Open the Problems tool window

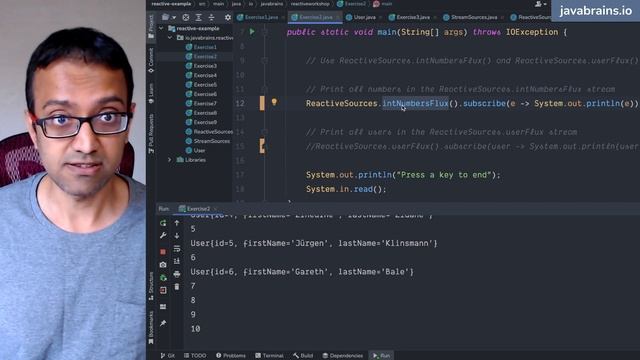coord(231,356)
